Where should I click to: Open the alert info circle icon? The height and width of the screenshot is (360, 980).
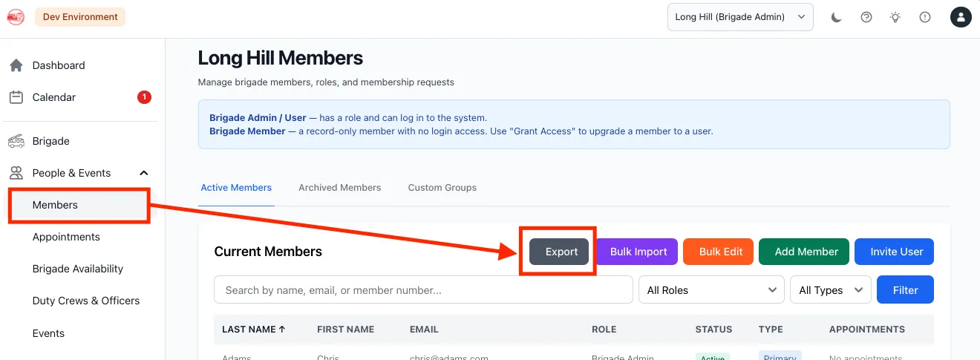(925, 17)
